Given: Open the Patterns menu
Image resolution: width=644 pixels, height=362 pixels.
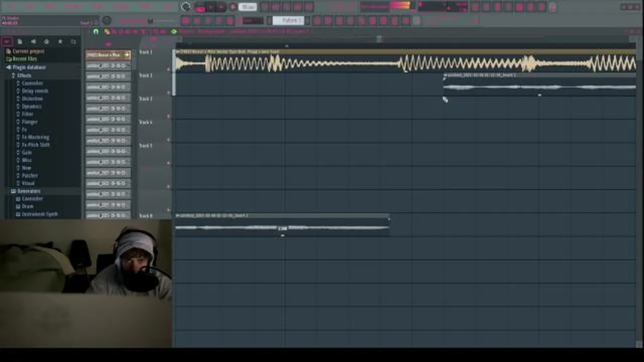Looking at the screenshot, I should 73,7.
